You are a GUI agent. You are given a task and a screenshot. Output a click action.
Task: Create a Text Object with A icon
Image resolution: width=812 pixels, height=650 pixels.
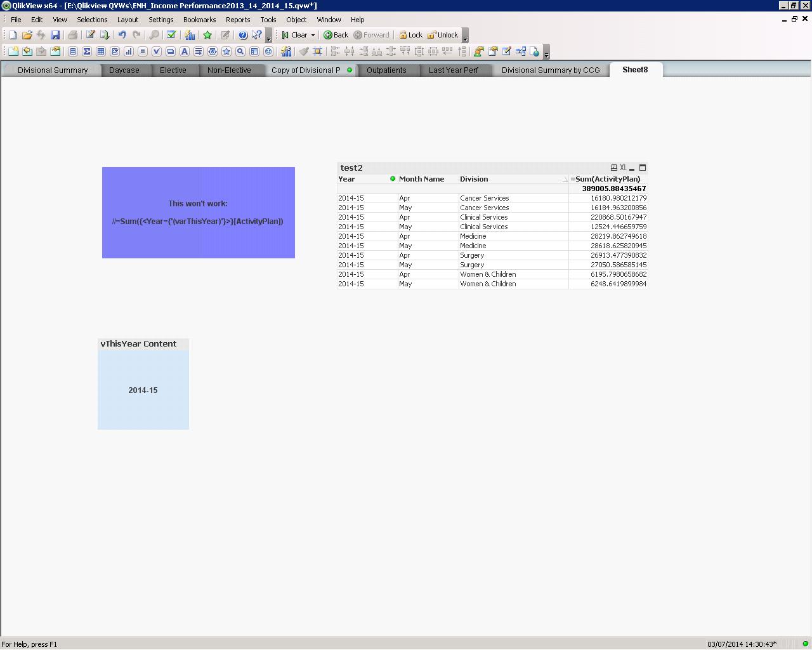[x=185, y=51]
